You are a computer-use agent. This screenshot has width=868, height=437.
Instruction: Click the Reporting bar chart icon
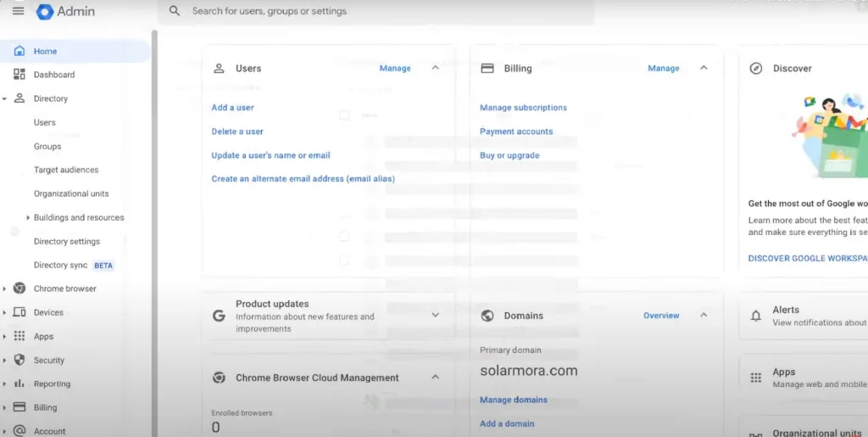19,384
